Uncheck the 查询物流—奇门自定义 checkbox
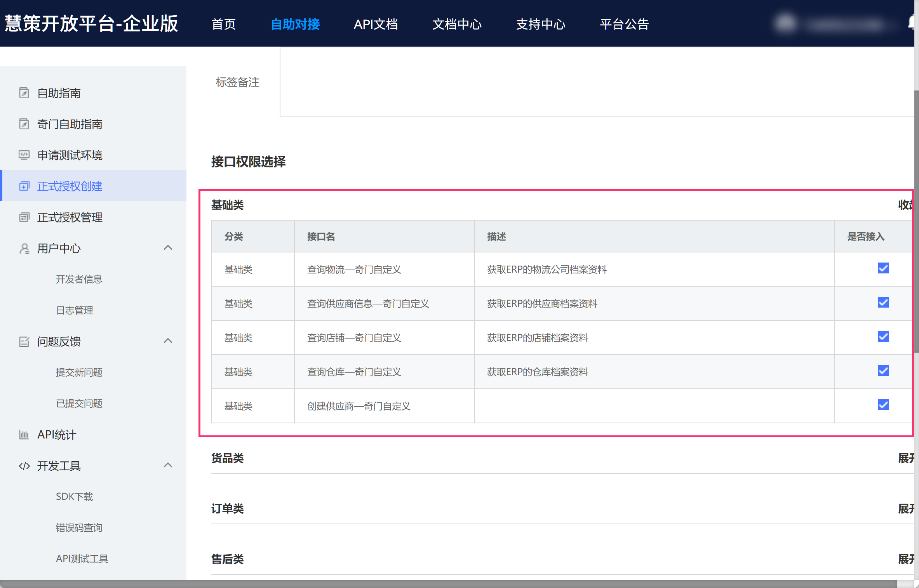The height and width of the screenshot is (588, 919). pyautogui.click(x=883, y=268)
